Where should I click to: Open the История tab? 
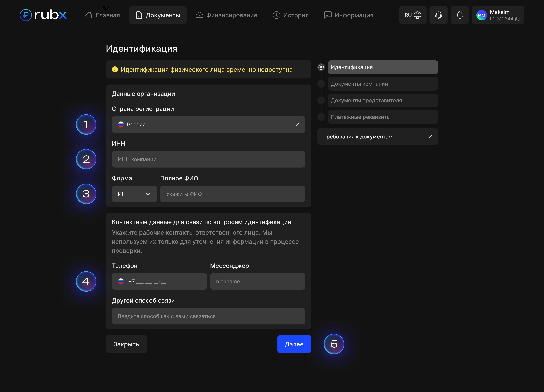pyautogui.click(x=291, y=15)
